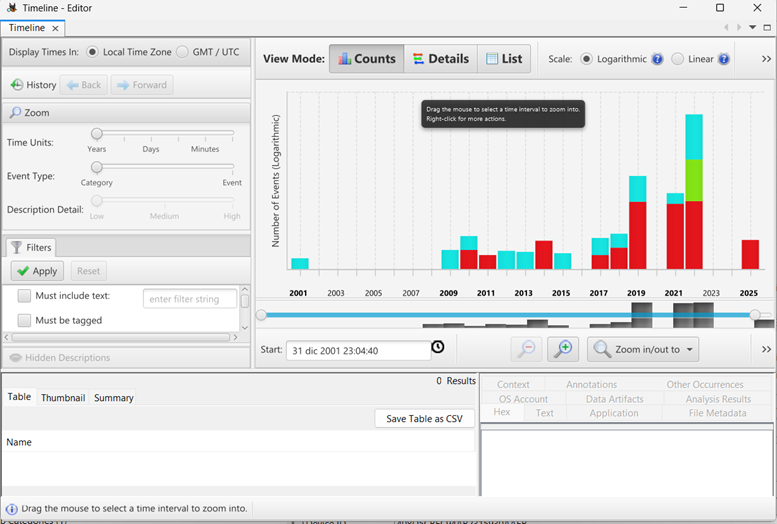Click the Save Table as CSV button

424,418
